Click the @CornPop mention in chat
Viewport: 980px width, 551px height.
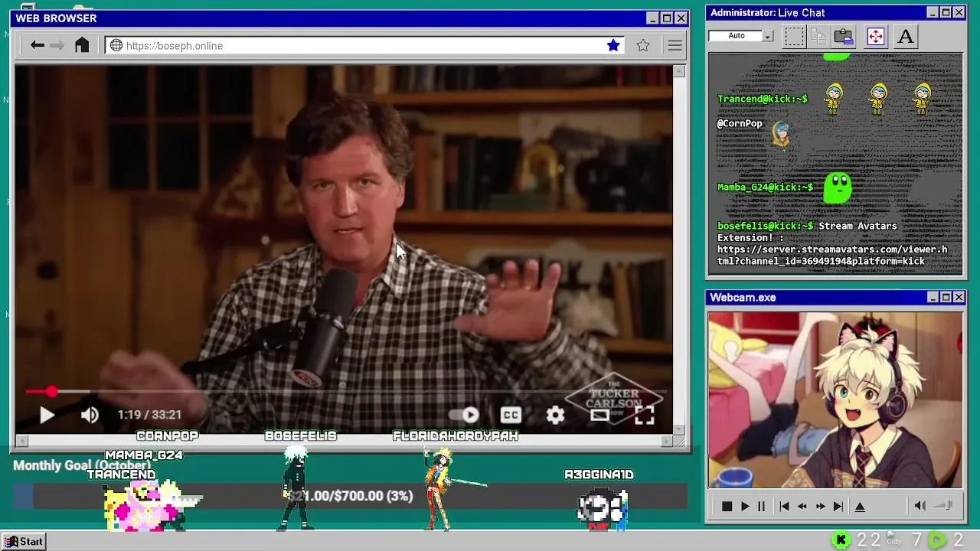(x=740, y=123)
